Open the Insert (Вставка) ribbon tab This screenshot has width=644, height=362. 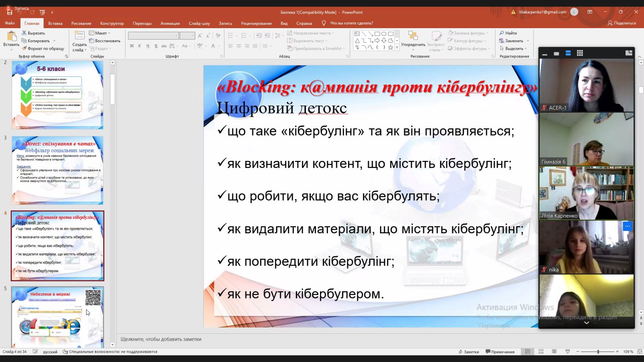[x=55, y=23]
